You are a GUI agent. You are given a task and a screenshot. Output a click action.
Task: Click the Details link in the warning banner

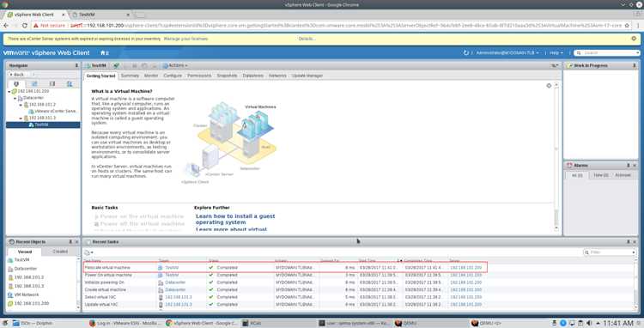click(x=307, y=39)
